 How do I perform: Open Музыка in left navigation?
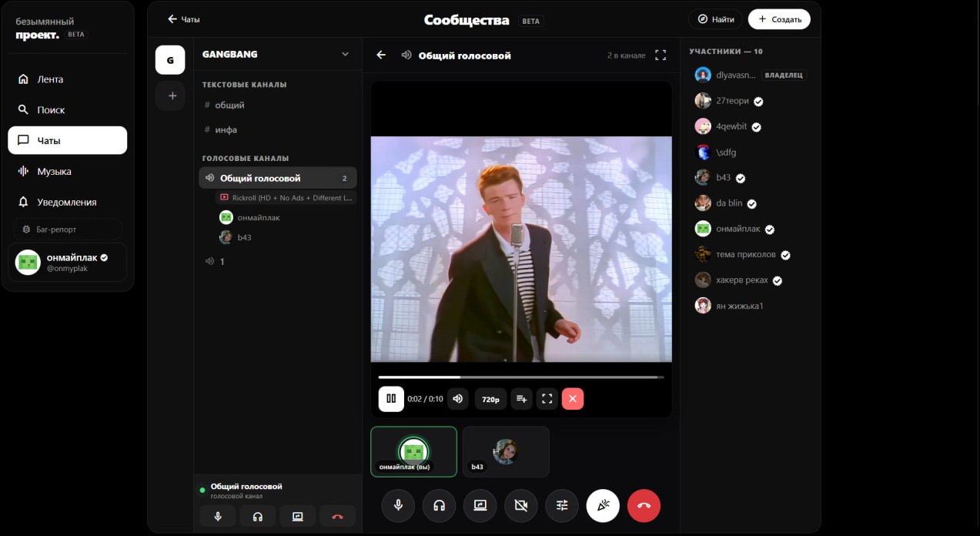click(x=68, y=171)
